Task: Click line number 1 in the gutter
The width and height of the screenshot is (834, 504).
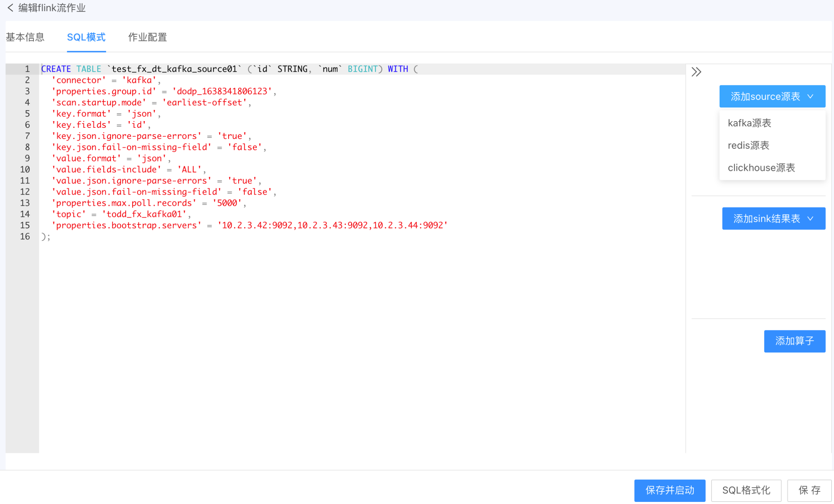Action: (27, 69)
